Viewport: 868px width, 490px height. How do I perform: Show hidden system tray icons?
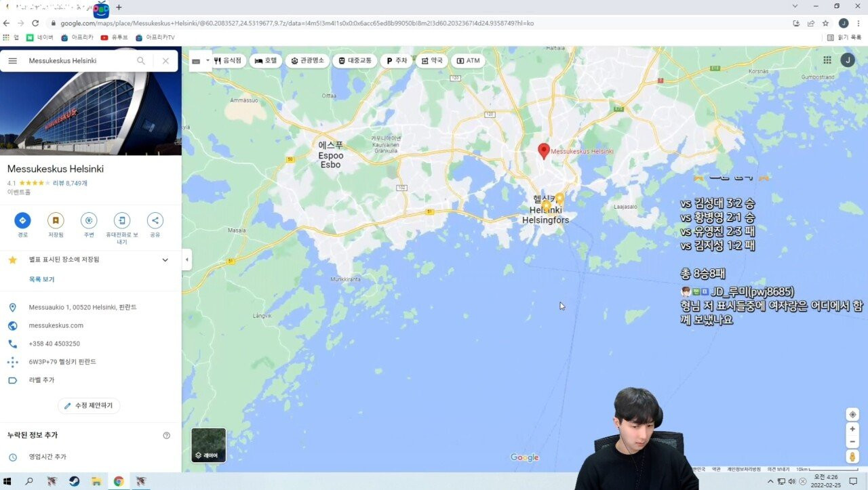(x=770, y=482)
